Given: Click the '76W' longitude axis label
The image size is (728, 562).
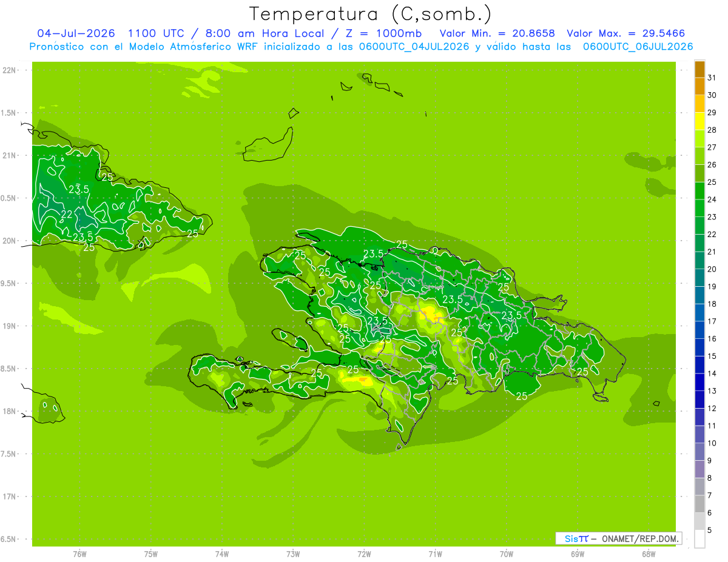Looking at the screenshot, I should [x=79, y=554].
